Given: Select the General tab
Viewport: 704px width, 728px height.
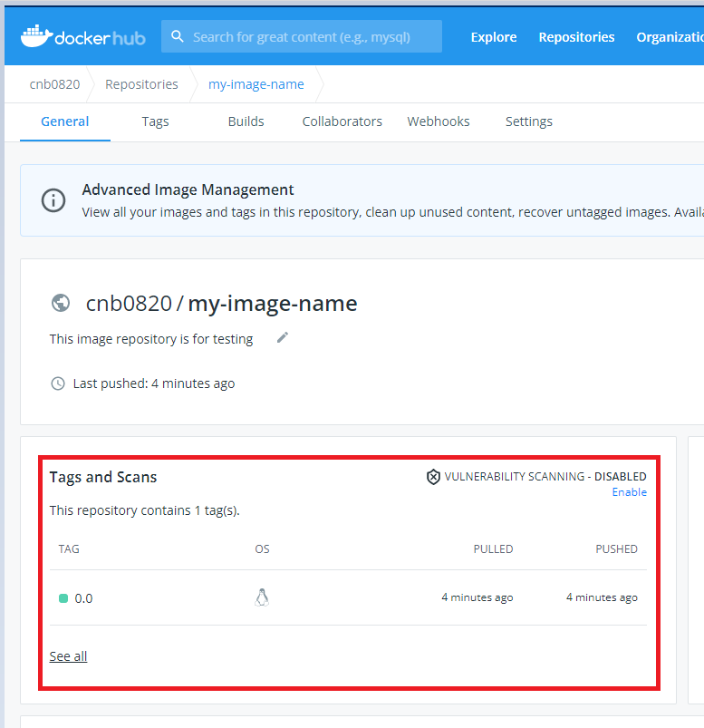Looking at the screenshot, I should 65,121.
